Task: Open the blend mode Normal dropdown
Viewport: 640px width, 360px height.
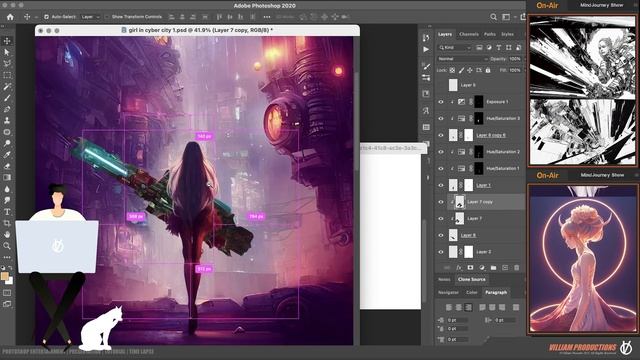Action: pyautogui.click(x=462, y=59)
